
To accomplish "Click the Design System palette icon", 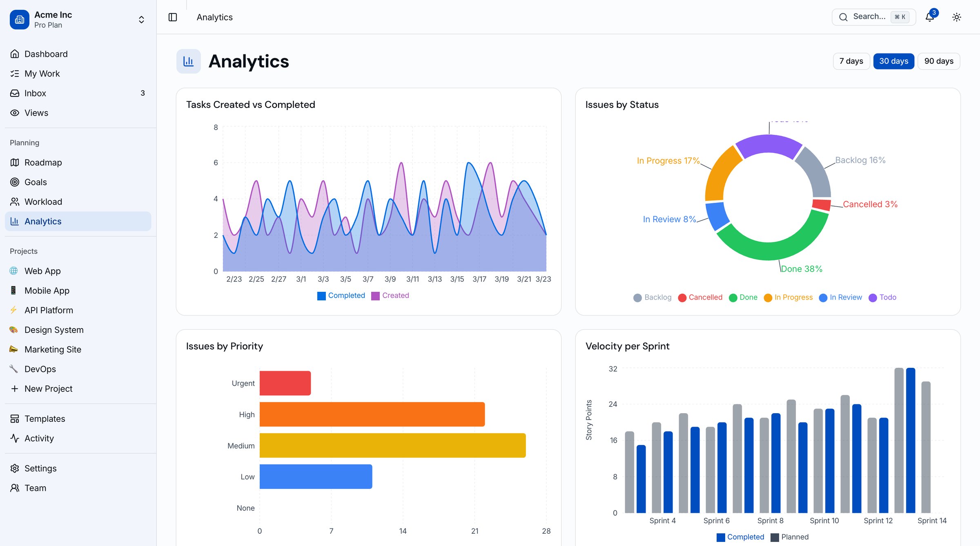I will pyautogui.click(x=14, y=329).
